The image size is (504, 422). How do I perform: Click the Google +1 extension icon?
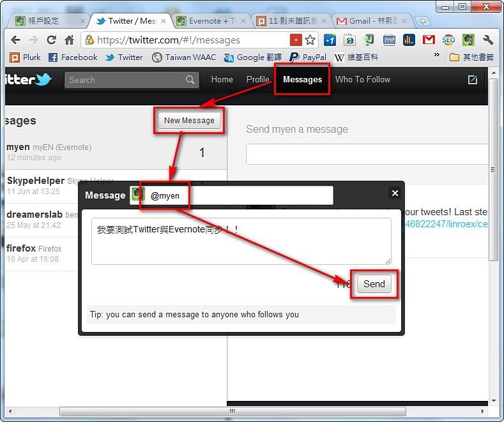pyautogui.click(x=330, y=40)
